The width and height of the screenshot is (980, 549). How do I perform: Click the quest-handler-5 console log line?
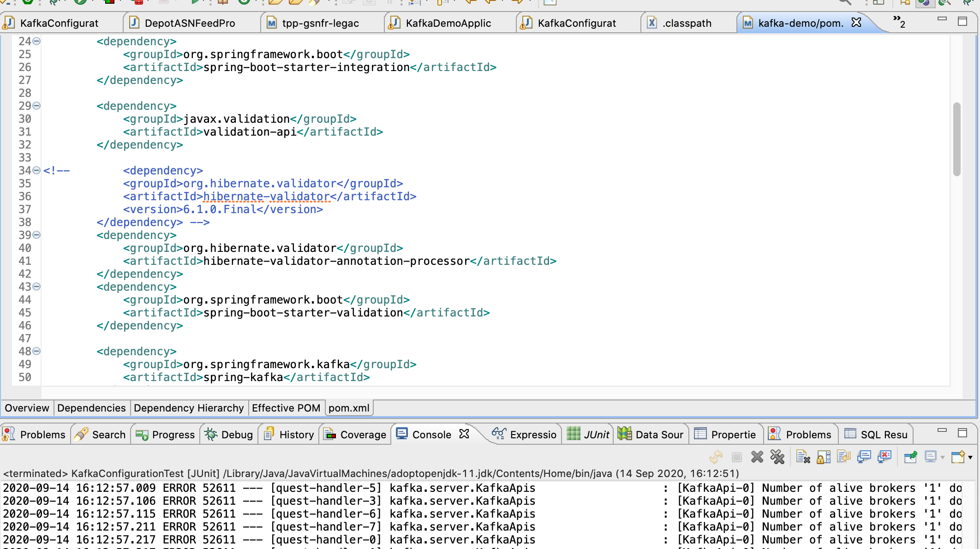[x=482, y=488]
